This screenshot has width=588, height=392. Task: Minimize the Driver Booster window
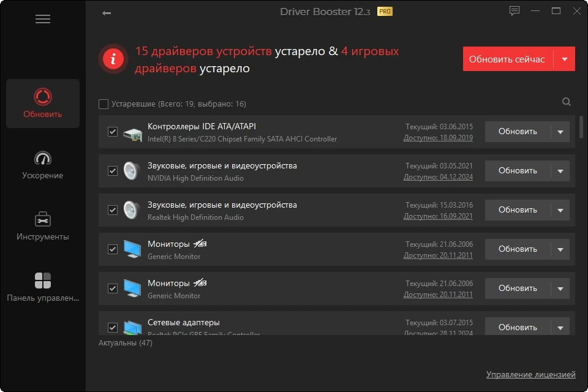coord(535,11)
